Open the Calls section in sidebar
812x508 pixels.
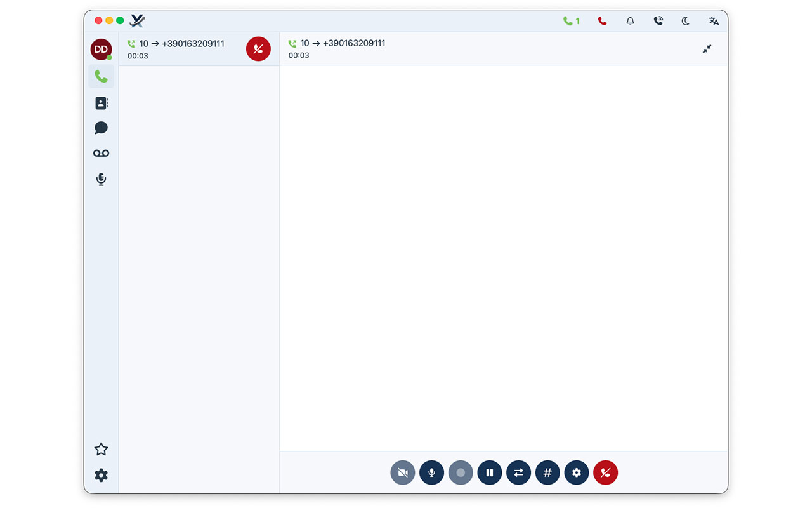[x=101, y=76]
